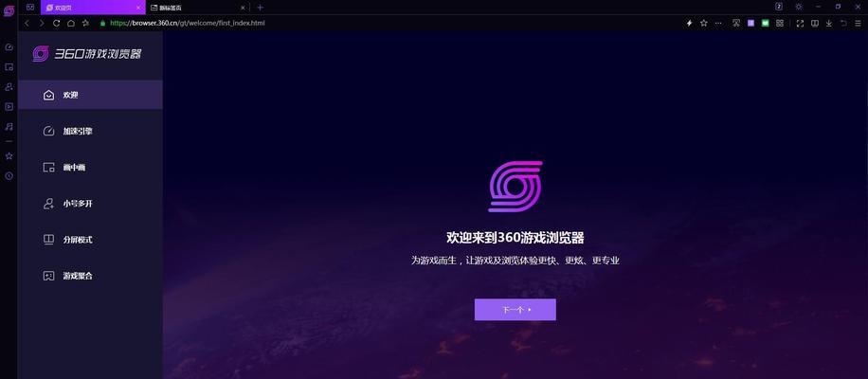
Task: Open the game panel icon beside tabs
Action: click(30, 8)
